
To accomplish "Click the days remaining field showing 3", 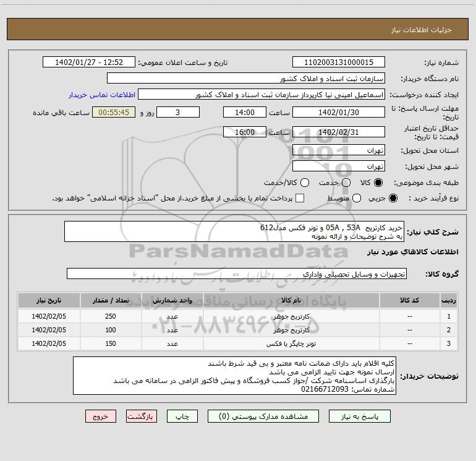I will point(178,112).
